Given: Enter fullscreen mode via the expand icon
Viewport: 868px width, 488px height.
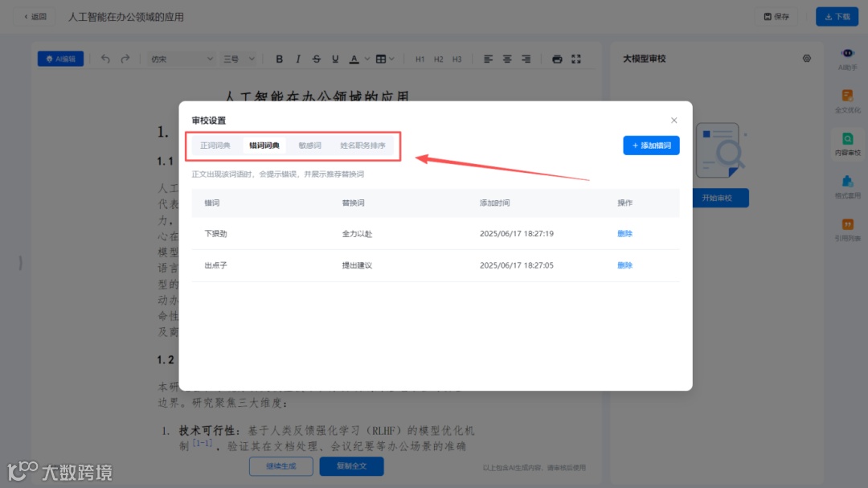Looking at the screenshot, I should coord(575,59).
